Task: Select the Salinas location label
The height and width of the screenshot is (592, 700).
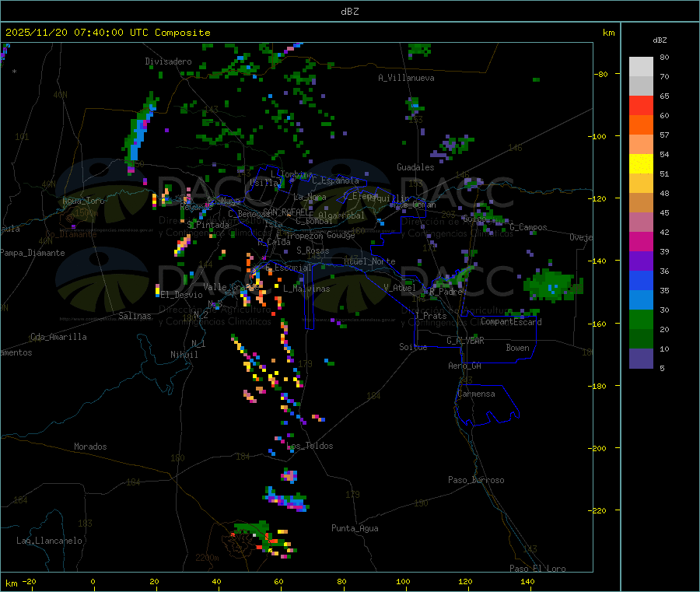Action: click(x=135, y=316)
